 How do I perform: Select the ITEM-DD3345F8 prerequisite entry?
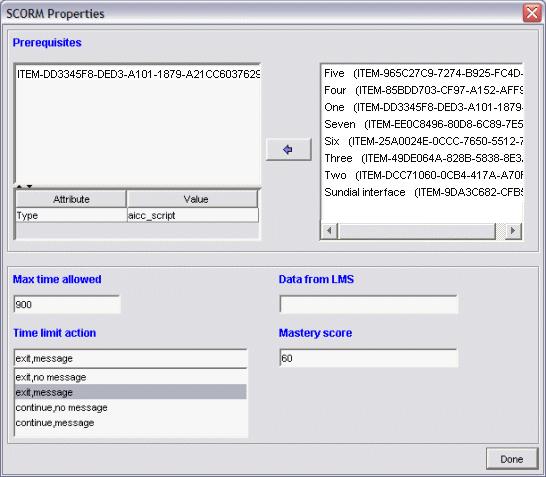[138, 74]
